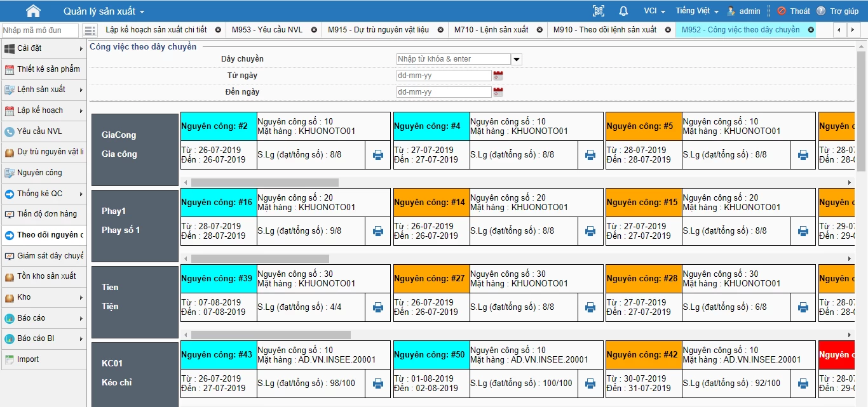
Task: Toggle the module list icon beside search box
Action: point(90,30)
